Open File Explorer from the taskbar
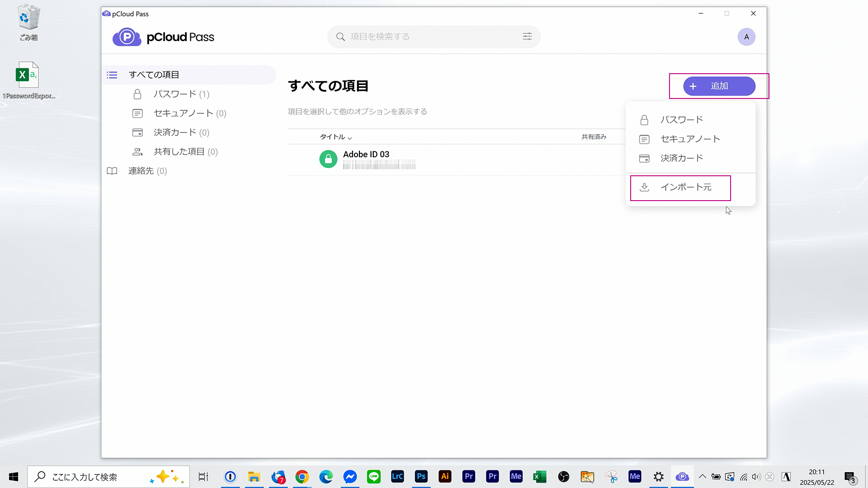 tap(254, 477)
